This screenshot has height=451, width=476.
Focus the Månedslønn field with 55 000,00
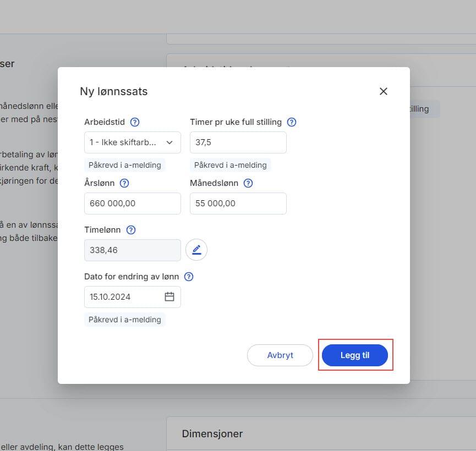[238, 204]
